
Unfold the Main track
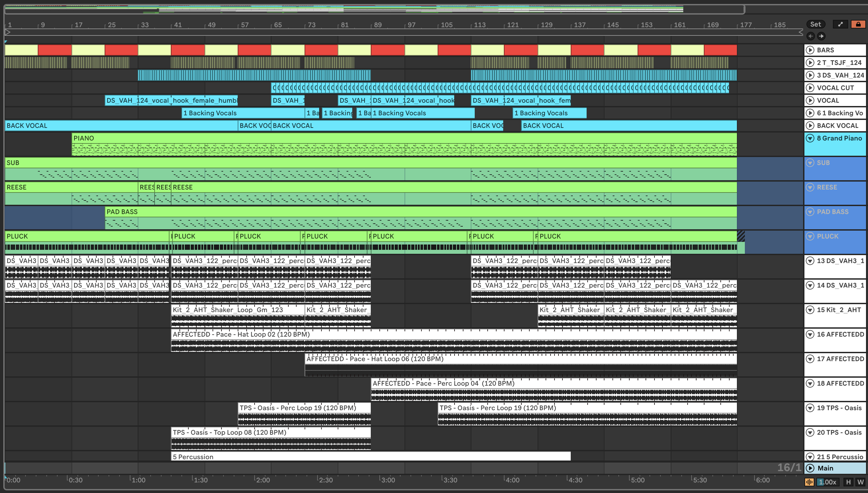[810, 468]
